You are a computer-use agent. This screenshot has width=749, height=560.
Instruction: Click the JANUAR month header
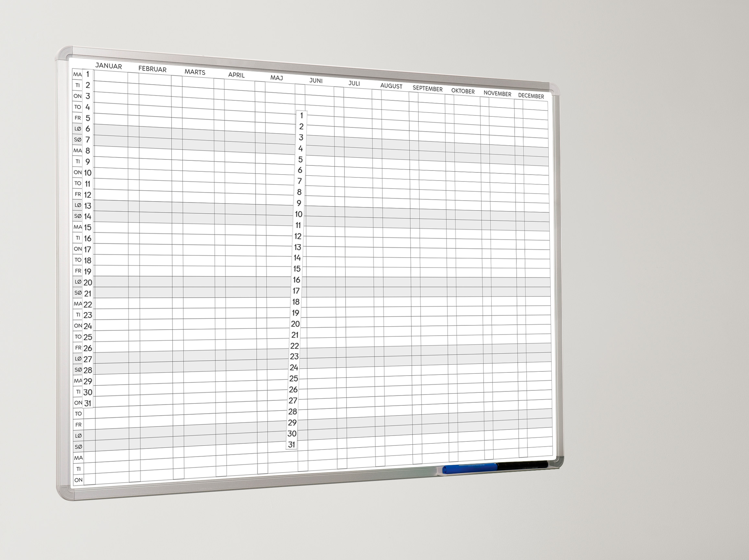[108, 66]
